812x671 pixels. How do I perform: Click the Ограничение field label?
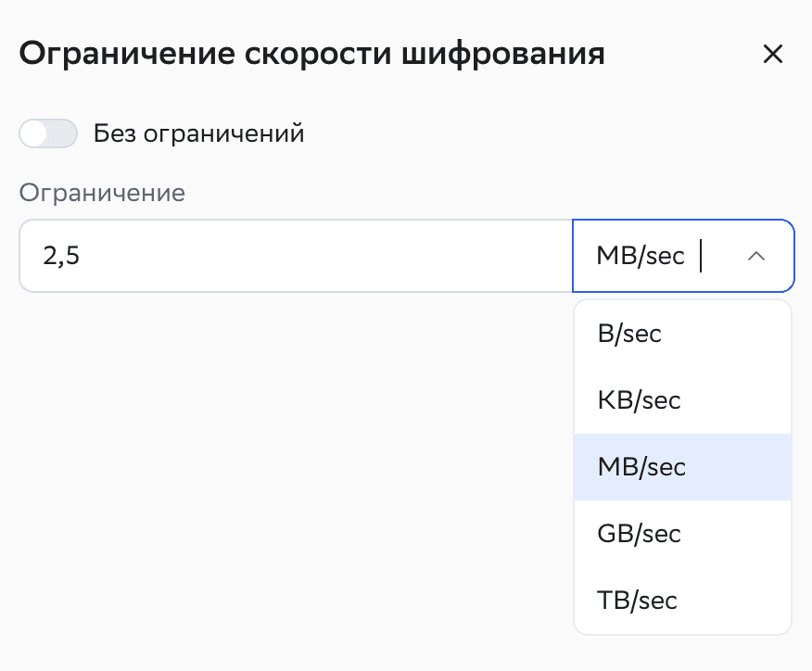(x=102, y=193)
